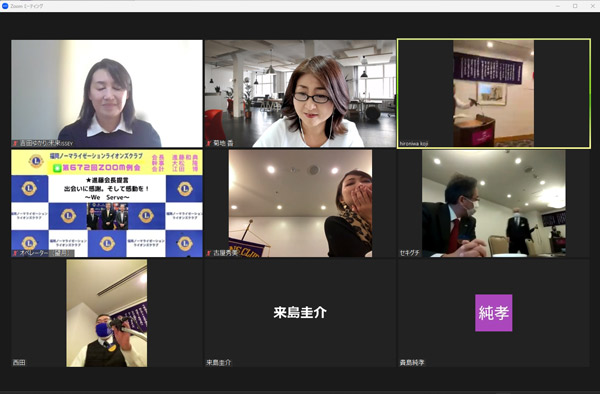600x394 pixels.
Task: Click the muted mic icon beside 菊地
Action: click(209, 143)
